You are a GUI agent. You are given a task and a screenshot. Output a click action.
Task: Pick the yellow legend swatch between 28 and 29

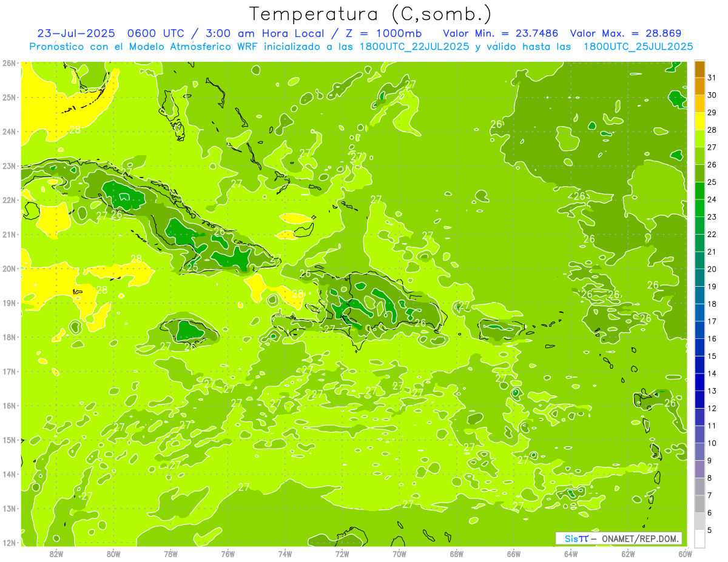tap(699, 121)
